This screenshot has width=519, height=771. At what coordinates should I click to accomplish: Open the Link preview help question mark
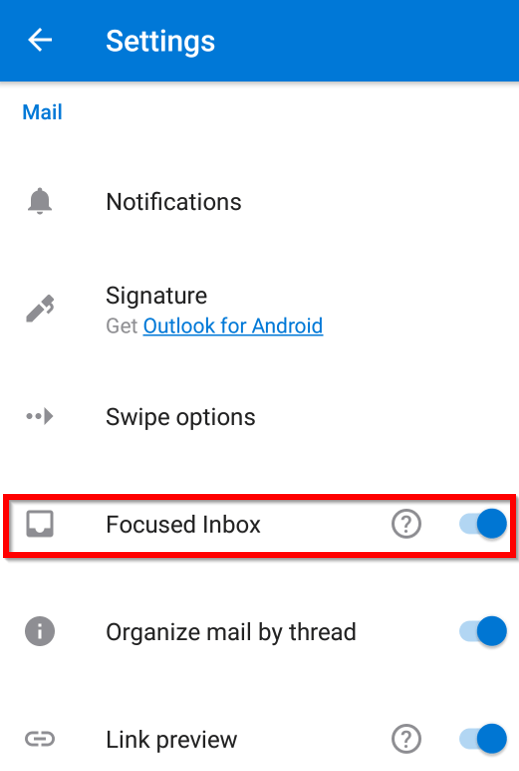[406, 739]
